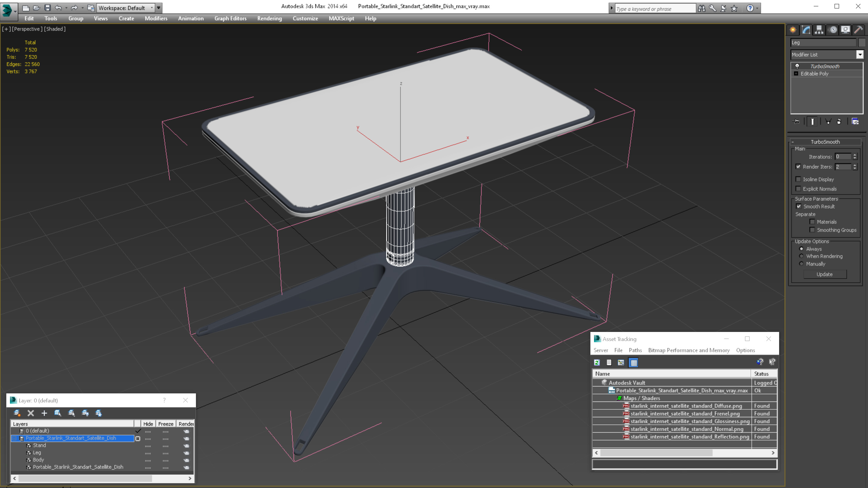Click Remove Modifier trash icon
Viewport: 868px width, 488px height.
click(x=839, y=122)
